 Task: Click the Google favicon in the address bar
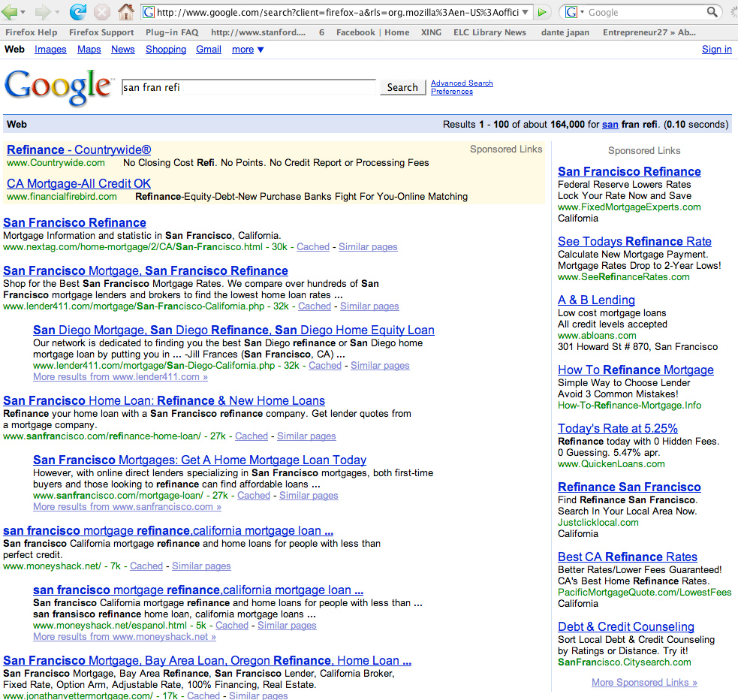(148, 12)
